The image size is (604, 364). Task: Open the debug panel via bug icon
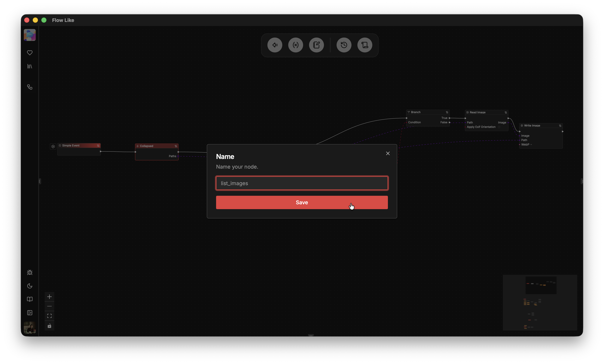tap(30, 272)
